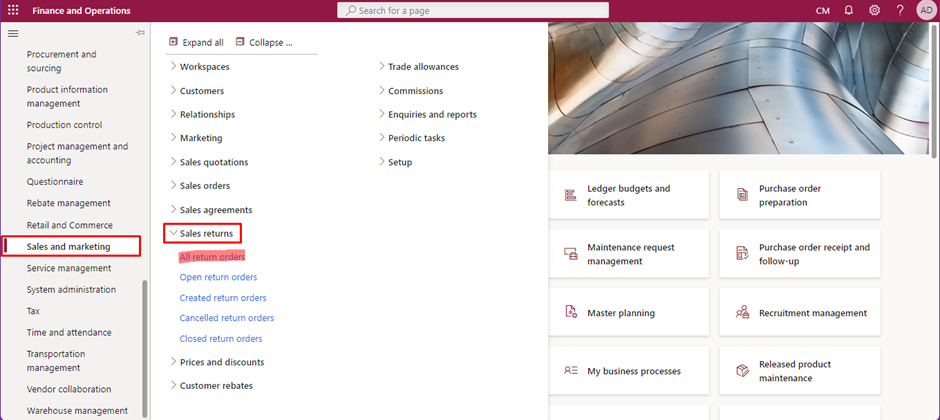Image resolution: width=940 pixels, height=420 pixels.
Task: Select Time and attendance module
Action: pos(71,332)
